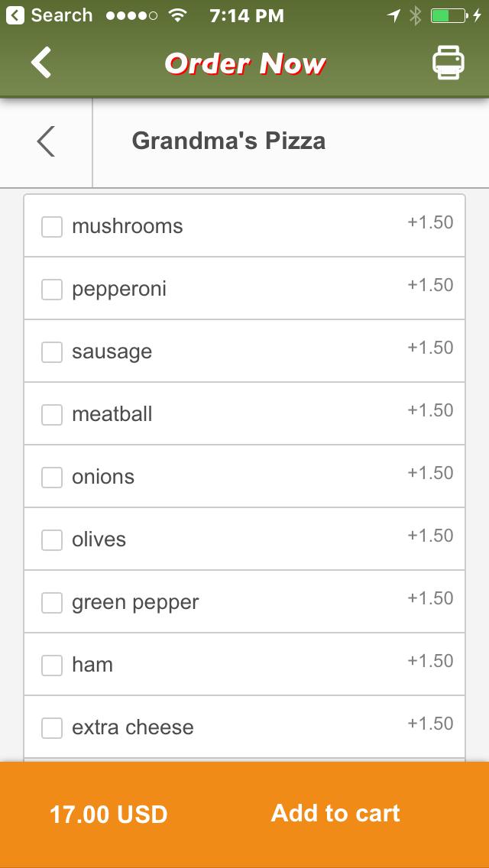Tap the Grandma's Pizza item title
The image size is (489, 868).
pyautogui.click(x=228, y=141)
